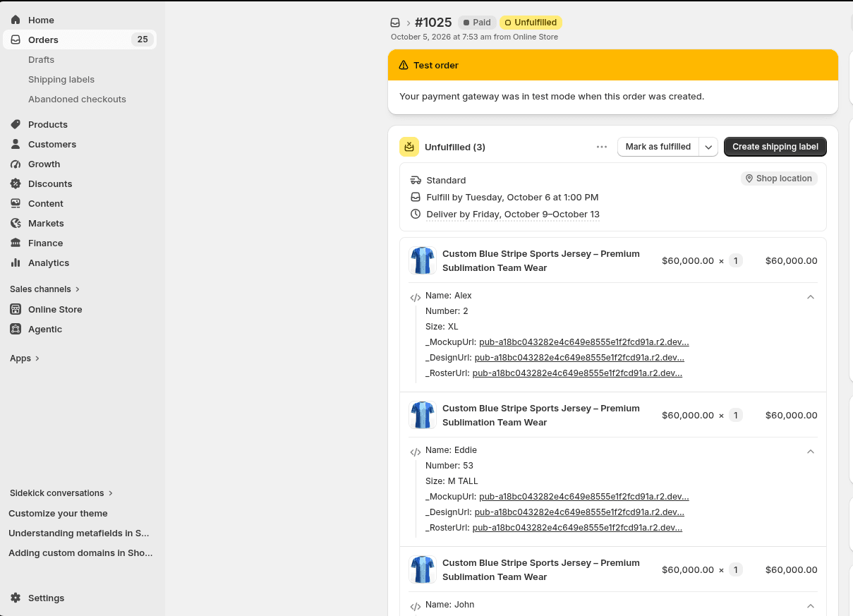Open Eddie's _RosterUrl link
Image resolution: width=853 pixels, height=616 pixels.
577,528
